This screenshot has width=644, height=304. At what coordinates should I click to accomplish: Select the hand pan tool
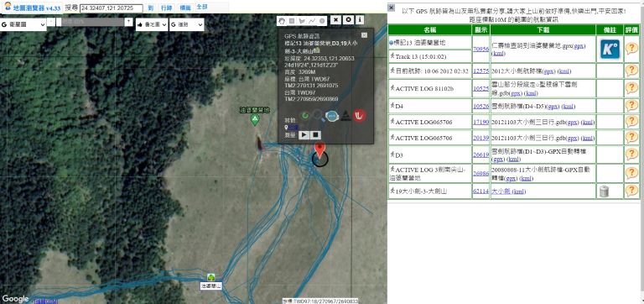(x=282, y=20)
